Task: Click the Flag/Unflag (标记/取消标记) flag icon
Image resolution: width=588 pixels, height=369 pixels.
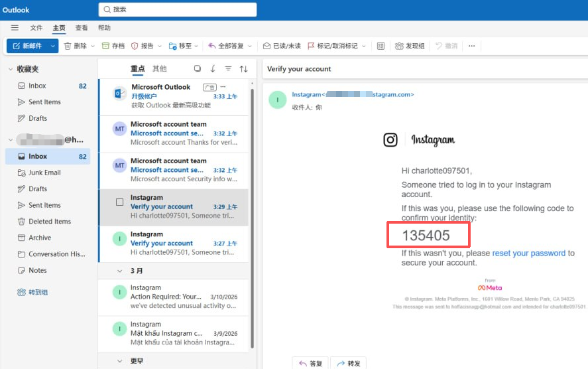Action: [x=311, y=46]
